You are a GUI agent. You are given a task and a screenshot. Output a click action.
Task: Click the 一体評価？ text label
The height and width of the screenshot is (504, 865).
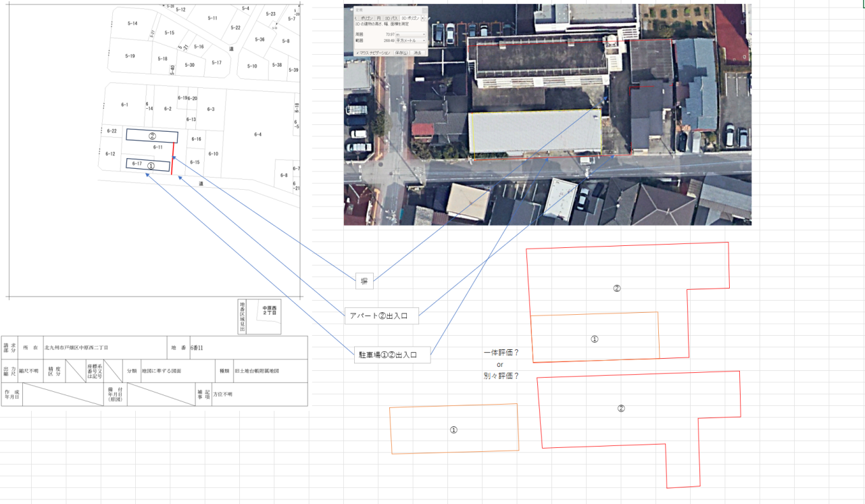tap(501, 353)
